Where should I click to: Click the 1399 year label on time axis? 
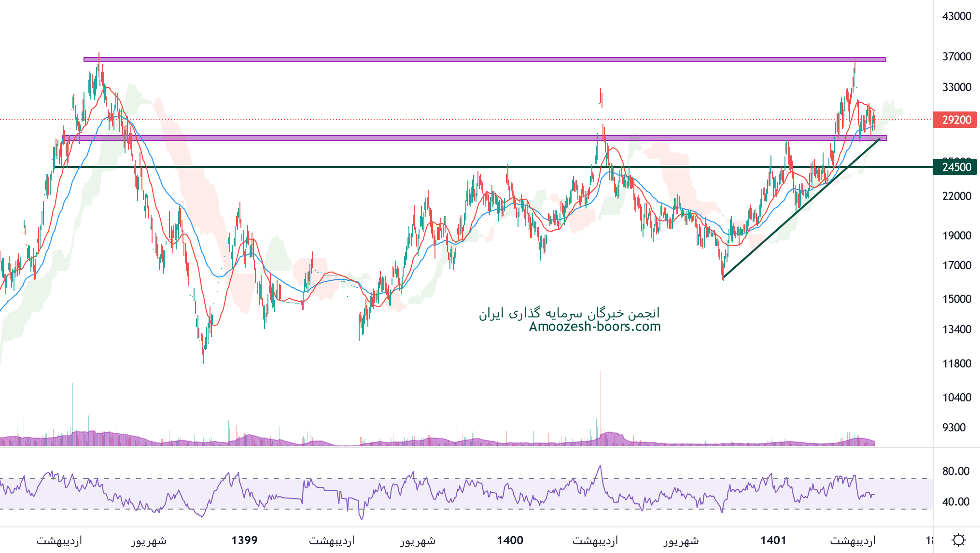[244, 540]
